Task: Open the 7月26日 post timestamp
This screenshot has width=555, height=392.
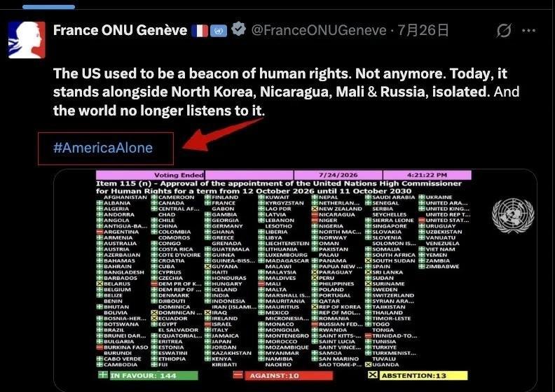Action: (423, 30)
